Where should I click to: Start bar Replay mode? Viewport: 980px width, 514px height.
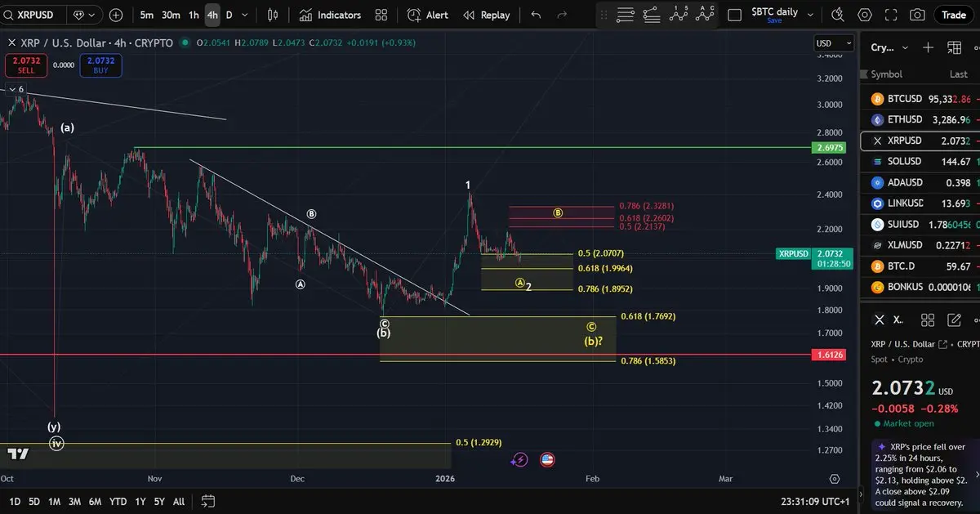[x=487, y=15]
